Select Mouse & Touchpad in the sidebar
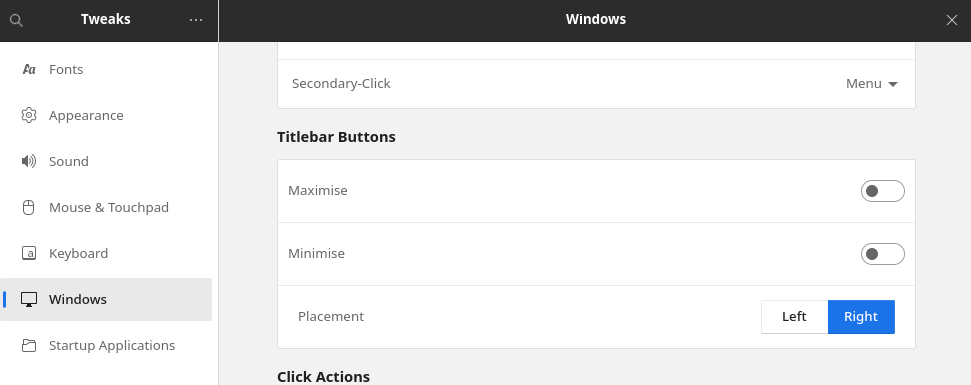971x385 pixels. (x=106, y=207)
